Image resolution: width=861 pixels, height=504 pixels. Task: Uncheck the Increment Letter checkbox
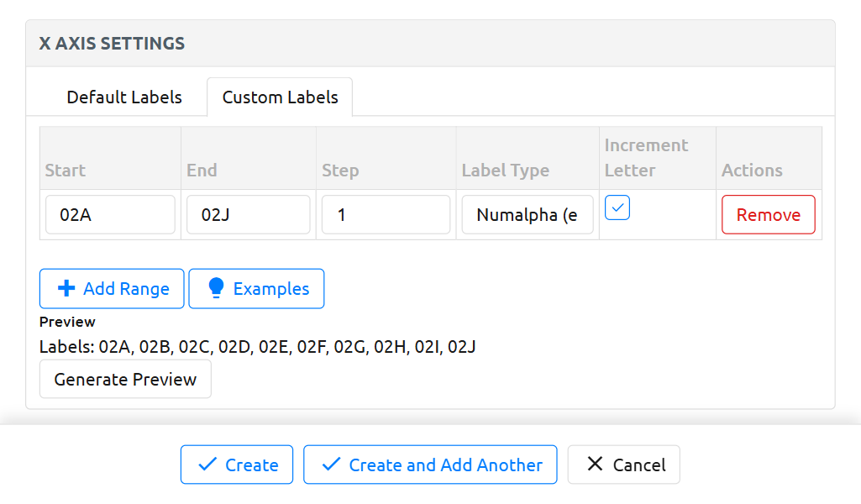pyautogui.click(x=617, y=207)
